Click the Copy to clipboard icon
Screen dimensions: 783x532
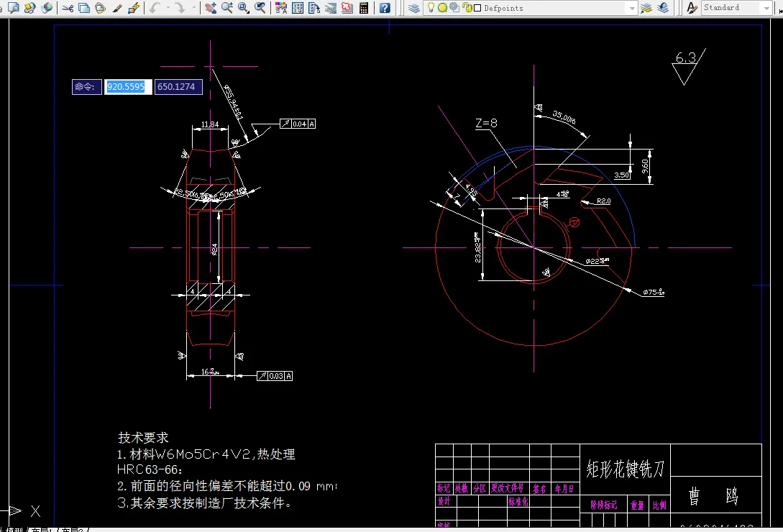coord(84,7)
